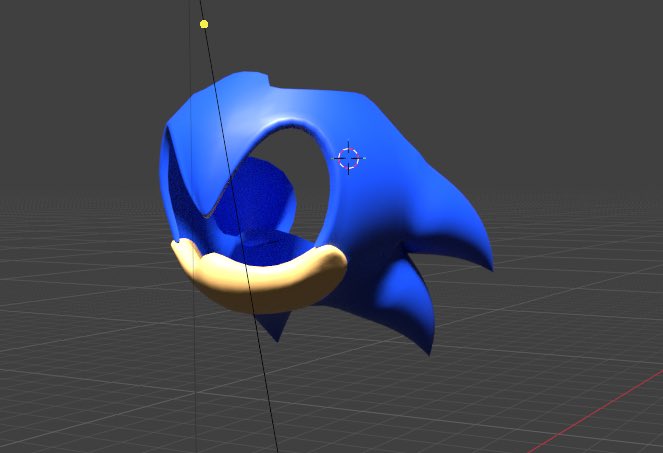Click the 3D cursor crosshair on the model

[348, 158]
